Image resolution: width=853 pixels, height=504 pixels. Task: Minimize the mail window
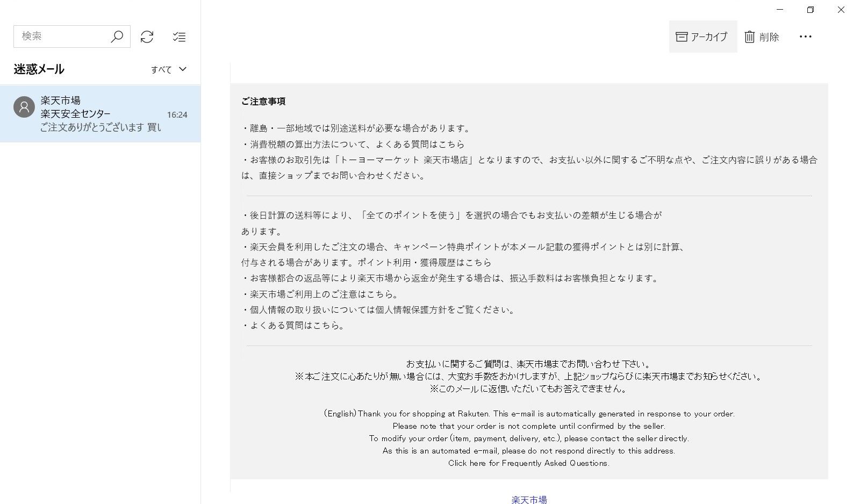click(x=780, y=10)
